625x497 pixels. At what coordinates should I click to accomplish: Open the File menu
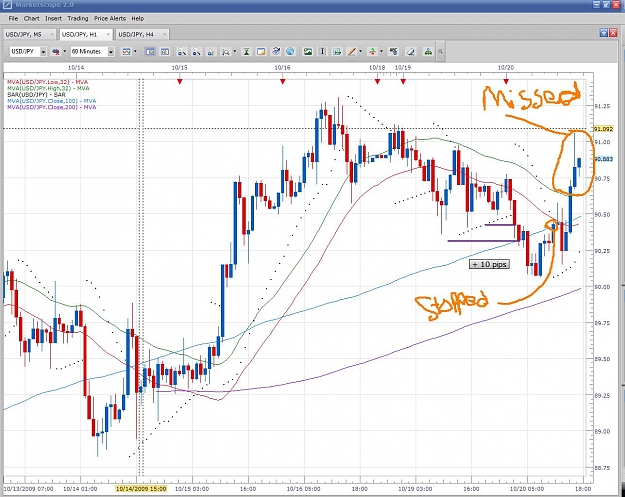[13, 18]
